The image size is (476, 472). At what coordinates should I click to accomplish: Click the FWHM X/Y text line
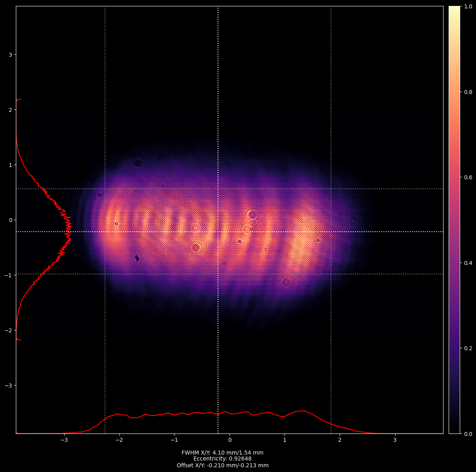click(x=222, y=453)
